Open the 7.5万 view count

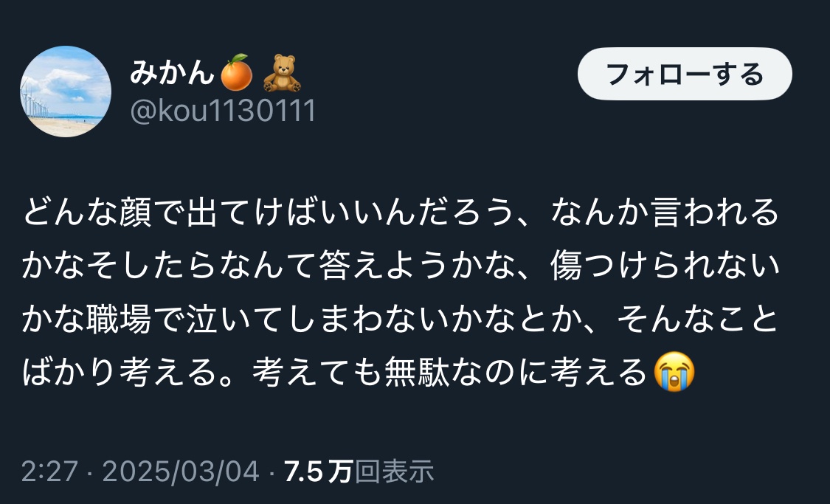point(318,472)
